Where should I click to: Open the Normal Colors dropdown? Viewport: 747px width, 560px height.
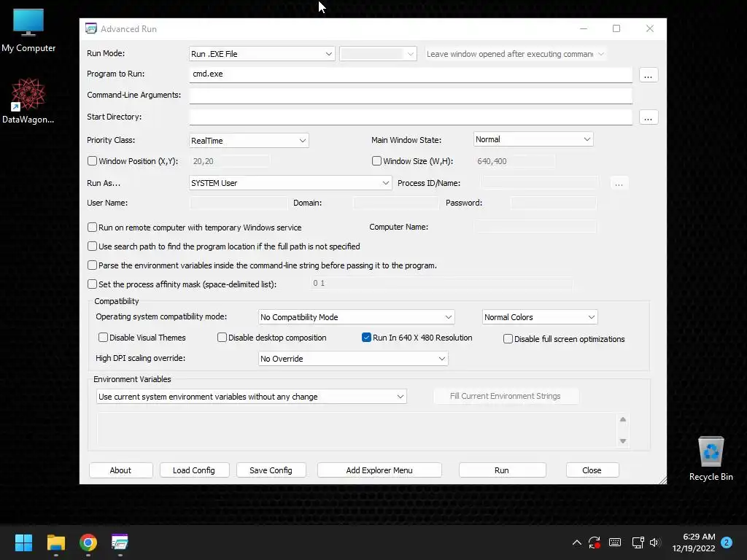540,316
